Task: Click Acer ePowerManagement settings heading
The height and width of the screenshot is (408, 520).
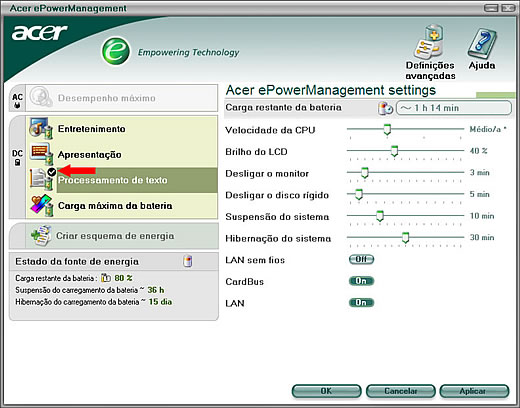Action: (331, 90)
